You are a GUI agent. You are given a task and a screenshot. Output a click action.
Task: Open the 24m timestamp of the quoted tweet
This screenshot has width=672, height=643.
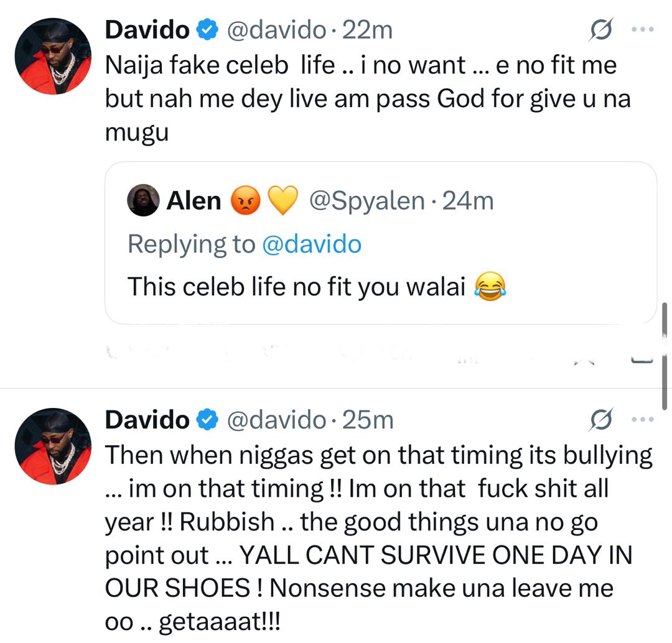click(x=467, y=201)
